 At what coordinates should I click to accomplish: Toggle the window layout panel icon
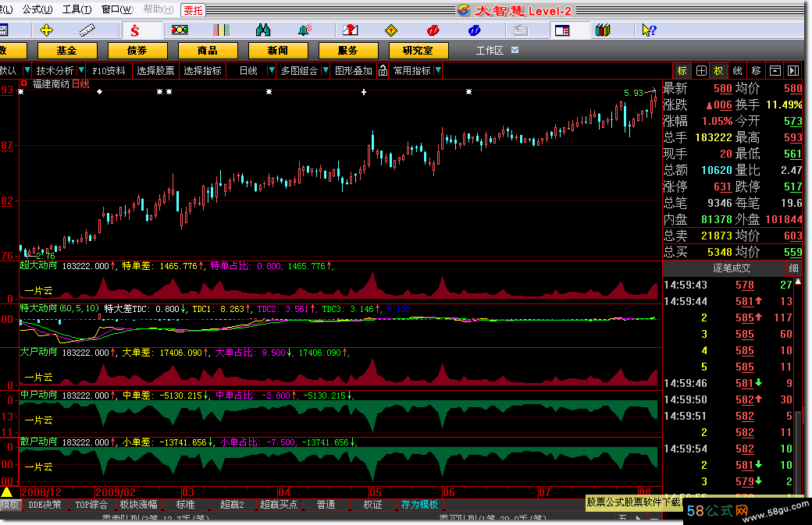562,30
